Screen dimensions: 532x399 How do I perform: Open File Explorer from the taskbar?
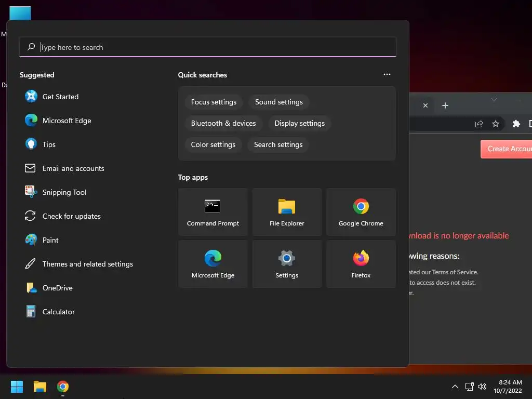(39, 387)
